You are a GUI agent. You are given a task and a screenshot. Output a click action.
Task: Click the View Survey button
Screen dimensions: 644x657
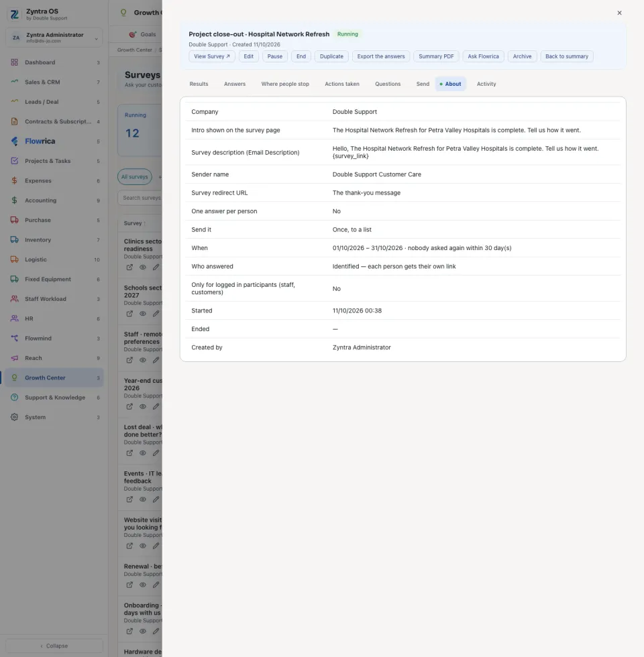pyautogui.click(x=212, y=56)
